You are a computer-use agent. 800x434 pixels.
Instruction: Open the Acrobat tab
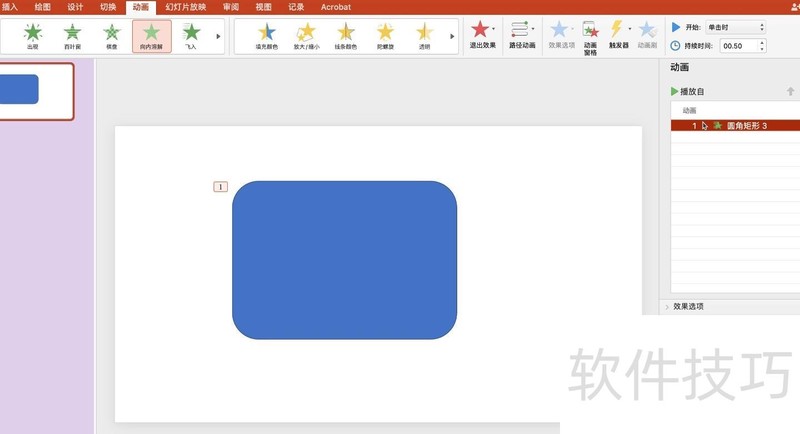point(336,7)
